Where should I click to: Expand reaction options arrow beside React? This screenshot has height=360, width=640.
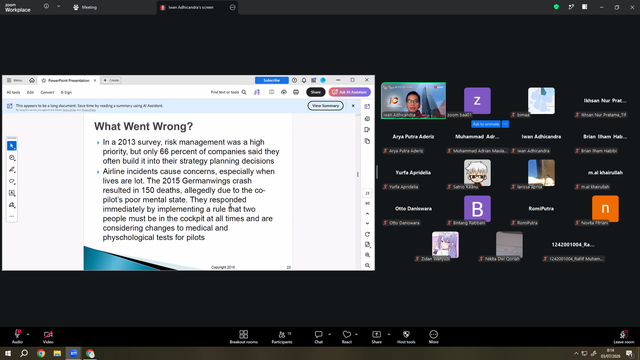point(356,334)
